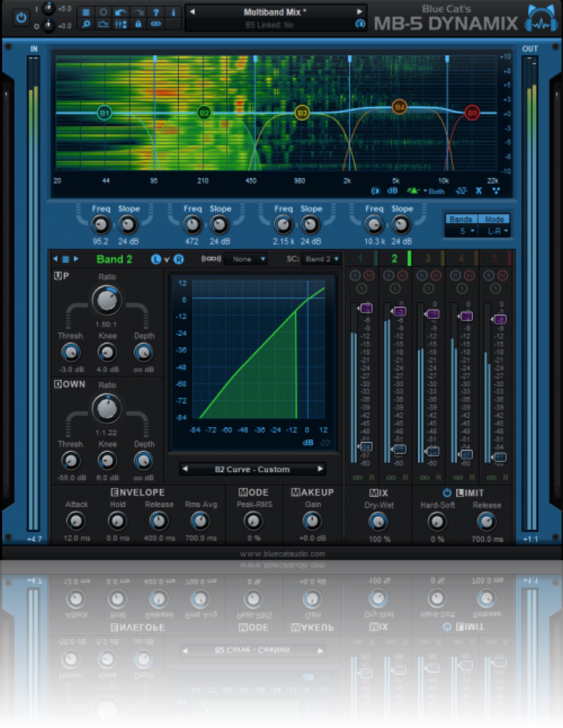This screenshot has height=728, width=563.
Task: Go to previous B2 curve preset arrow
Action: click(185, 469)
